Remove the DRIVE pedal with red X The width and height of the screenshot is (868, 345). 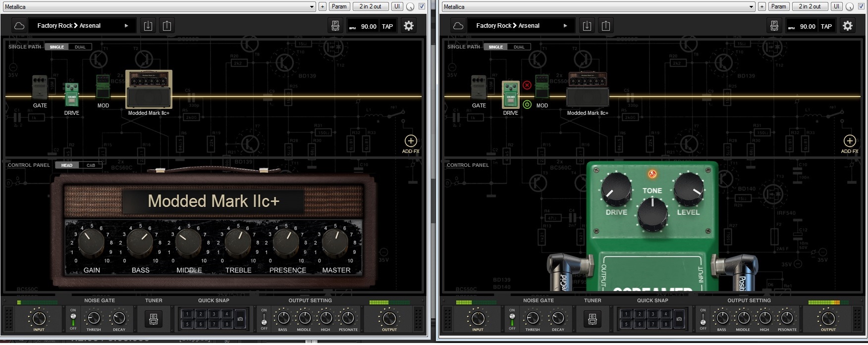[x=527, y=85]
